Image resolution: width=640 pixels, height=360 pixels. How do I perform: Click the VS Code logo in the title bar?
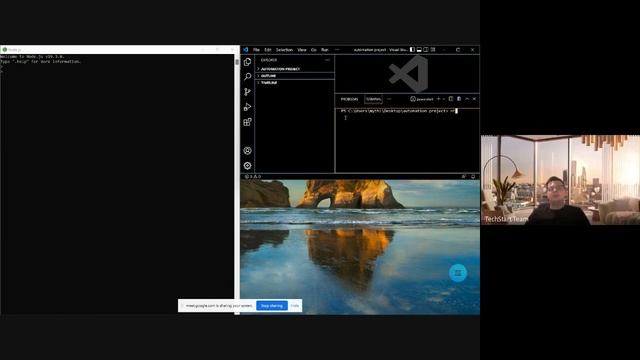(x=246, y=50)
